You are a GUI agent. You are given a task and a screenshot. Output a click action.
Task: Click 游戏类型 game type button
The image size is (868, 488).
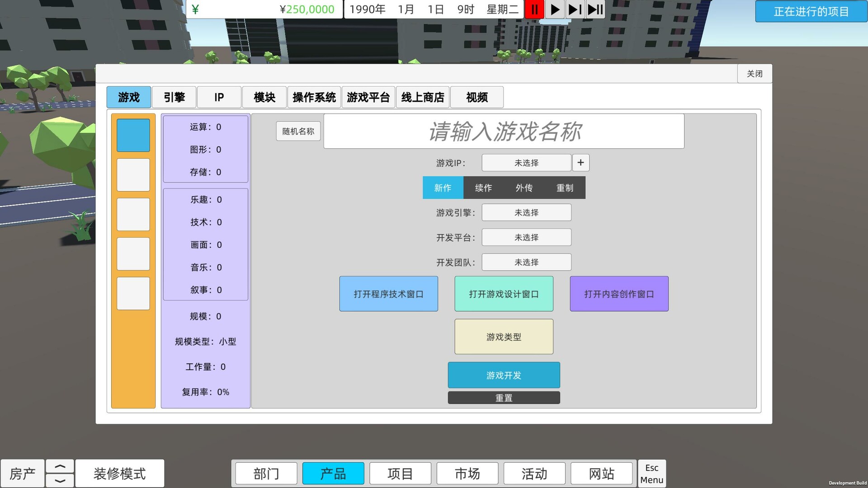pyautogui.click(x=504, y=336)
